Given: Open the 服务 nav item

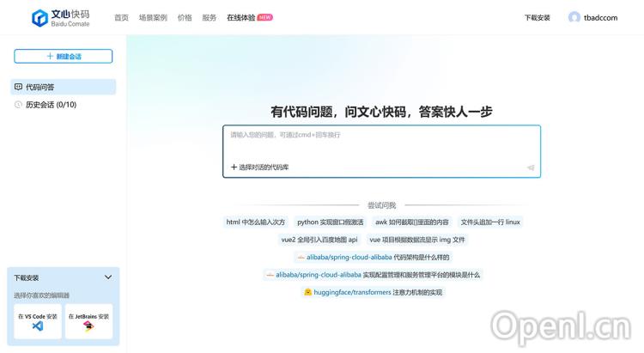Looking at the screenshot, I should coord(209,18).
